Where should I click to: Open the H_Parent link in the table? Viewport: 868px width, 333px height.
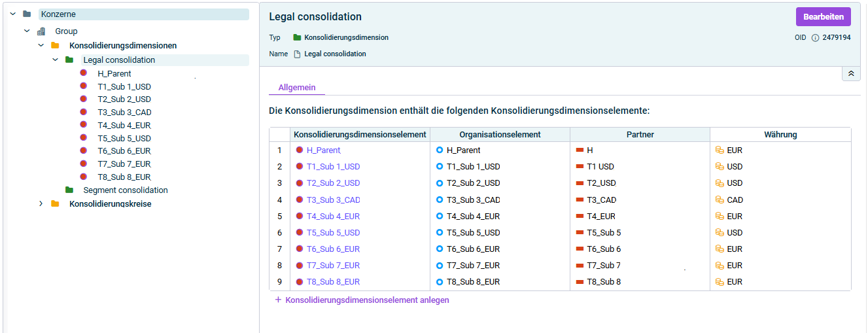coord(323,150)
